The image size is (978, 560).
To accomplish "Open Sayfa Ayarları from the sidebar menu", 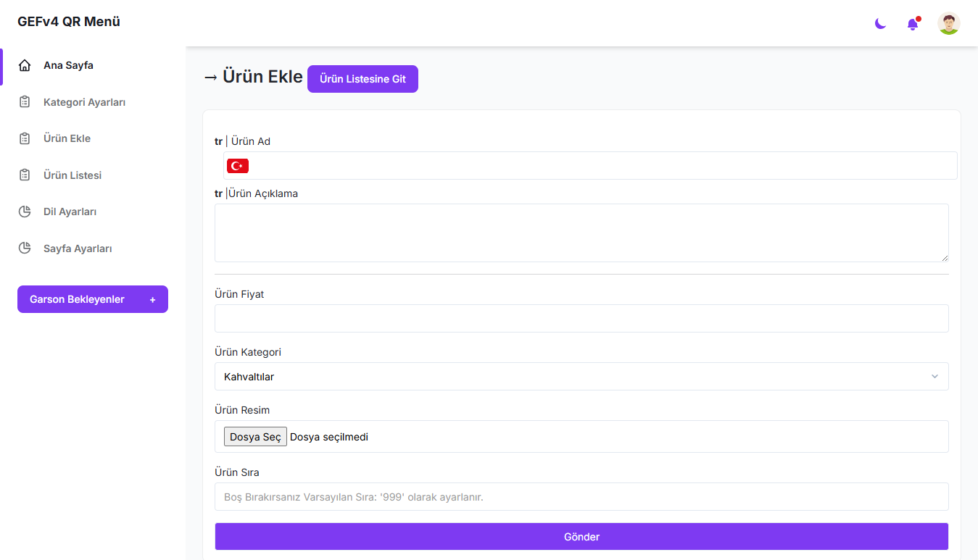I will point(78,248).
